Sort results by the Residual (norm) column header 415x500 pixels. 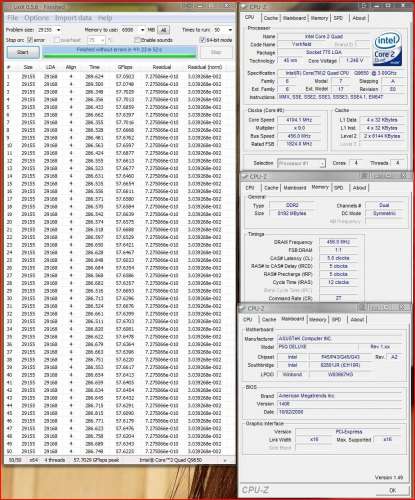click(x=205, y=67)
